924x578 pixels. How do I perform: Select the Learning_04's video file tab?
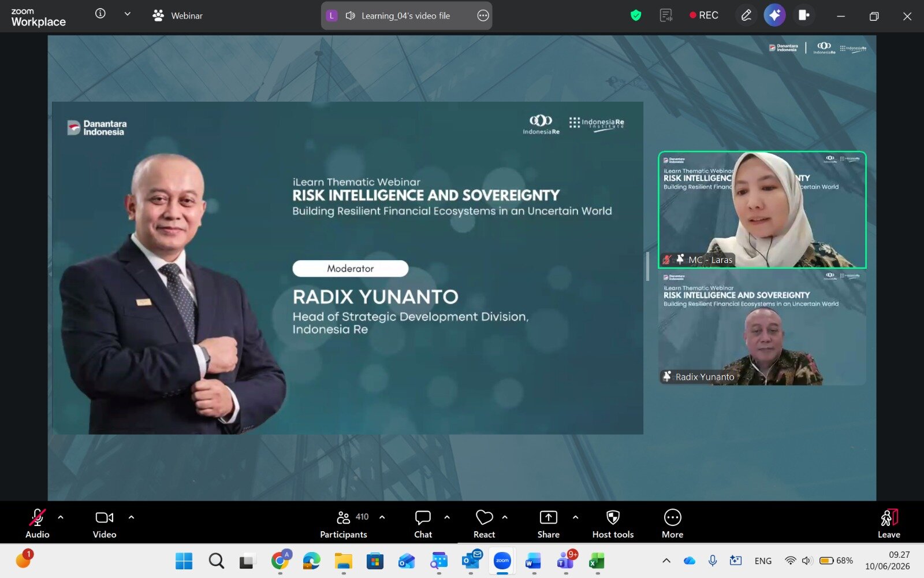405,16
